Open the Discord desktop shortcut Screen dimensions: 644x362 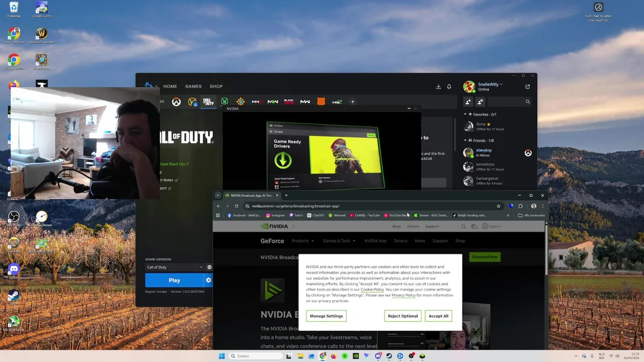click(x=14, y=271)
